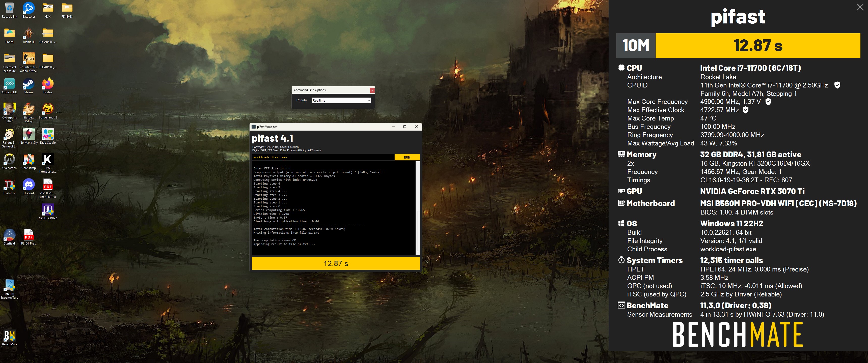Click the RUN button in pifast Wrapper
868x363 pixels.
point(407,157)
